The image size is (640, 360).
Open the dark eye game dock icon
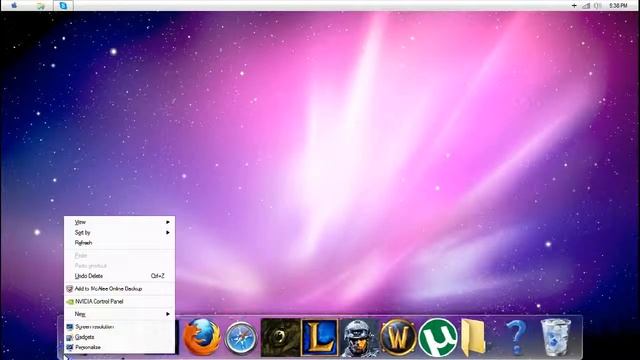[x=280, y=338]
